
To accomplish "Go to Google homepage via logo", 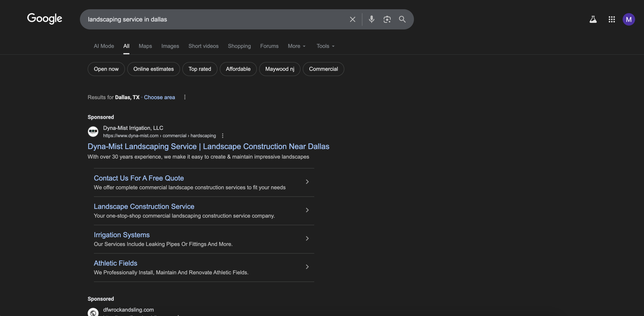I will pos(45,19).
